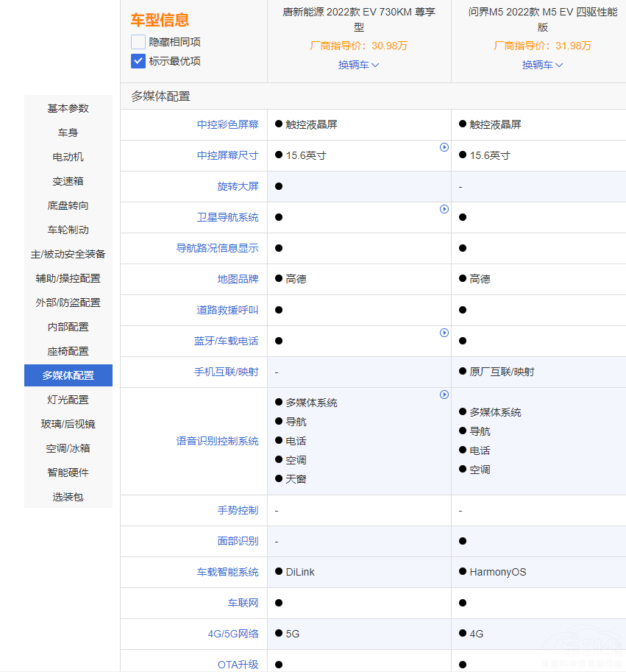Image resolution: width=626 pixels, height=672 pixels.
Task: Open 旋转大屏 parameter link
Action: 238,186
